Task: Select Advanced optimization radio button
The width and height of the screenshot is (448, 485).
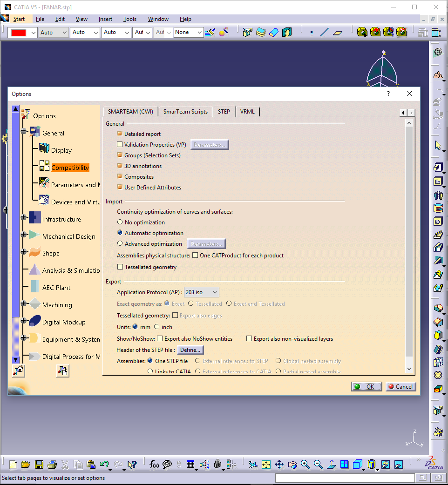Action: [x=120, y=243]
